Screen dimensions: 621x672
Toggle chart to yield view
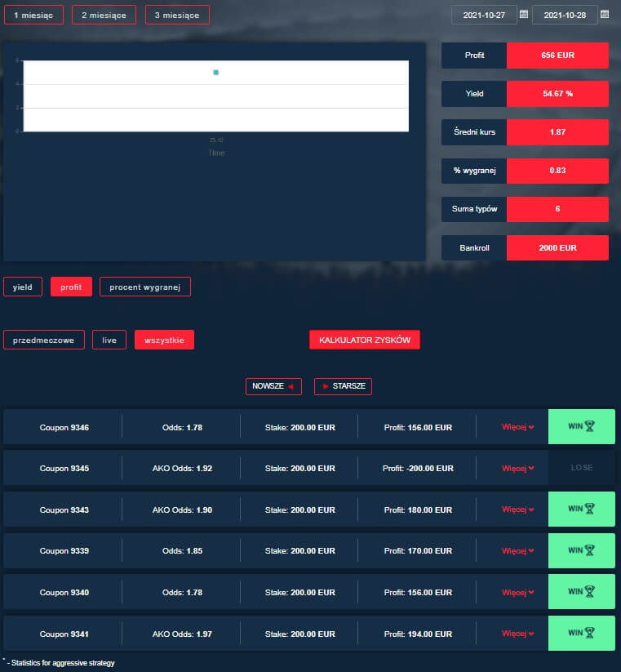[23, 287]
